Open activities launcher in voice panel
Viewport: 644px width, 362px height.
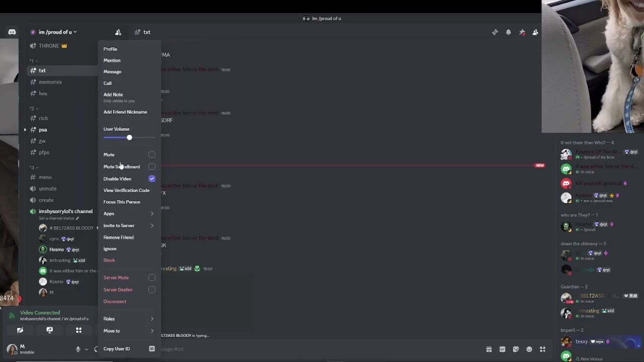[x=78, y=330]
